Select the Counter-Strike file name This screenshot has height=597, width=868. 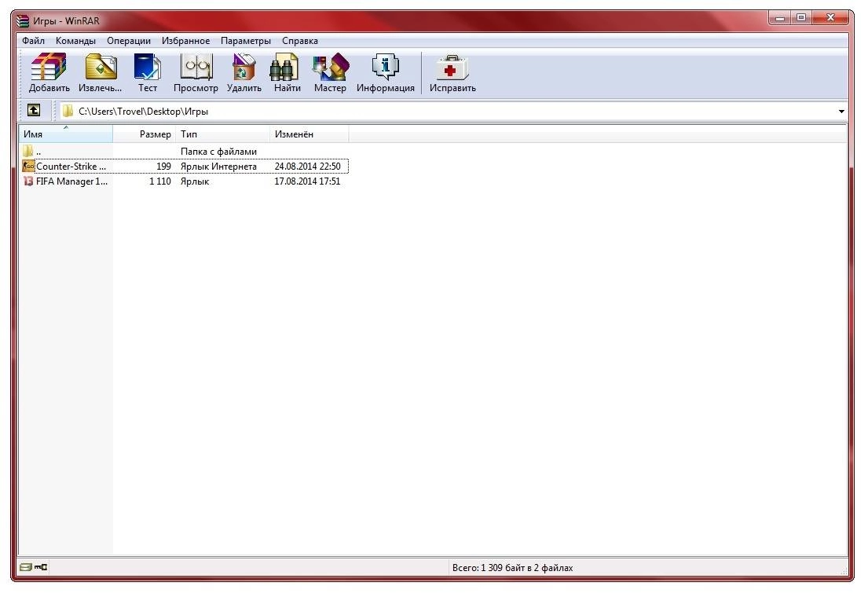pos(71,167)
